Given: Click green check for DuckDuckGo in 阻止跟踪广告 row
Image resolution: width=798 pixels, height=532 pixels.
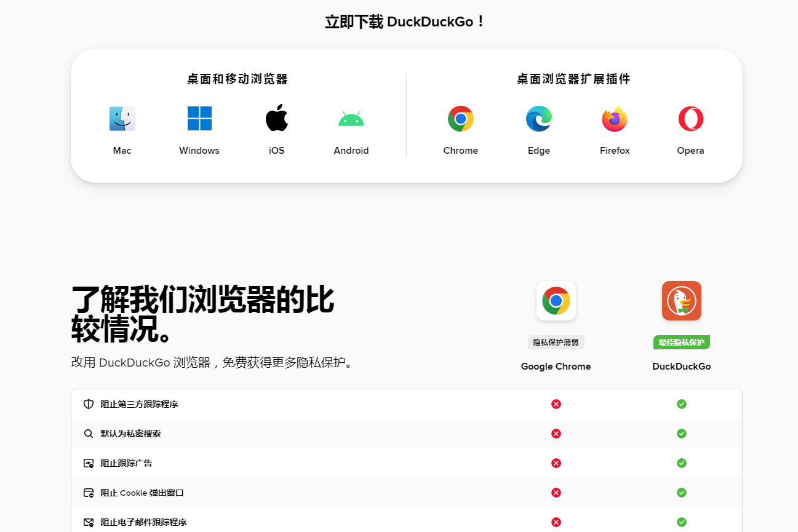Looking at the screenshot, I should pos(682,463).
